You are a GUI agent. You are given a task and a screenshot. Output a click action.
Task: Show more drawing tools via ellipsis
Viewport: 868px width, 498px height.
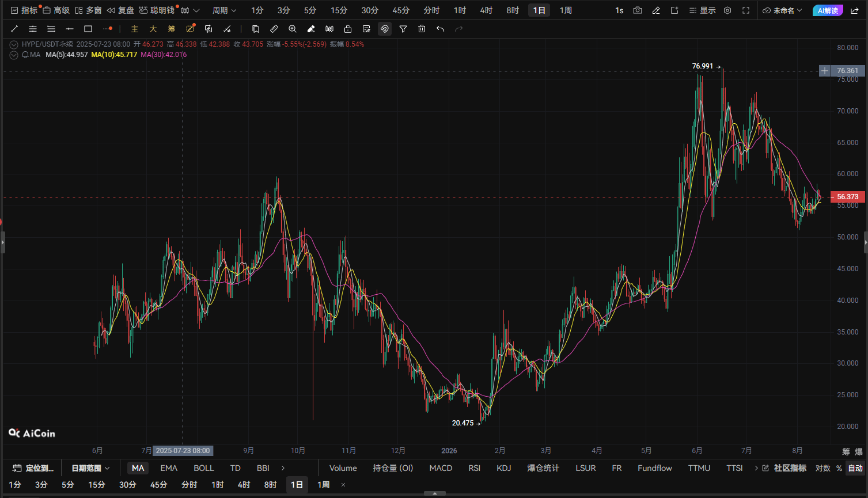[x=108, y=29]
